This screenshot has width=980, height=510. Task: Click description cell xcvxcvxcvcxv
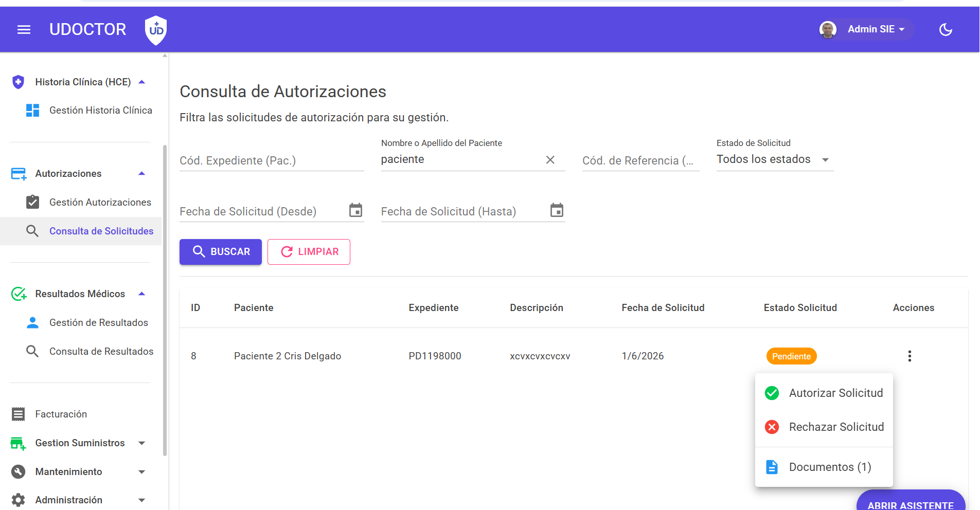coord(540,356)
